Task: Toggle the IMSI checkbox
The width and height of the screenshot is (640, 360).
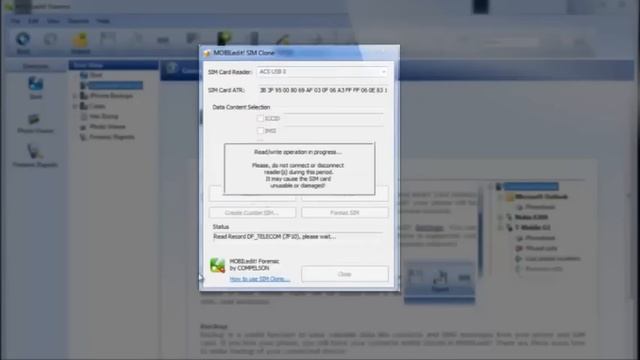Action: pyautogui.click(x=260, y=131)
